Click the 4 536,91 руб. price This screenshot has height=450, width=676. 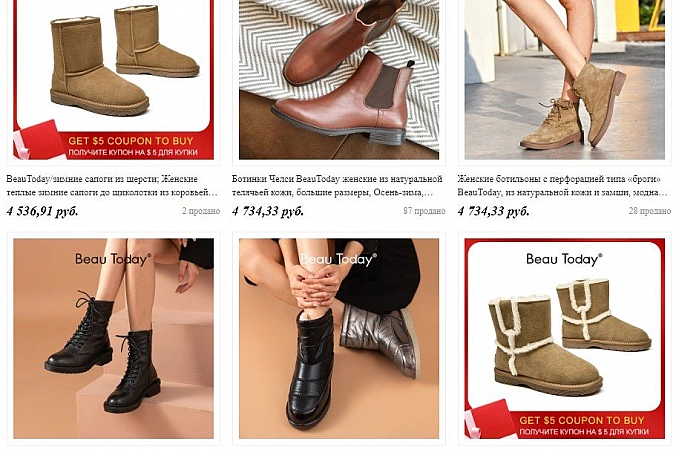click(x=42, y=211)
